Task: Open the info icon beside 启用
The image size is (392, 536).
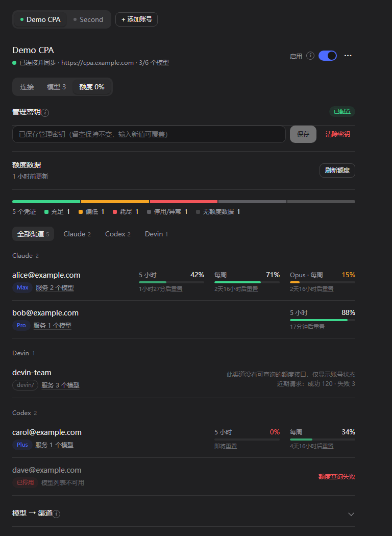Action: pos(310,56)
